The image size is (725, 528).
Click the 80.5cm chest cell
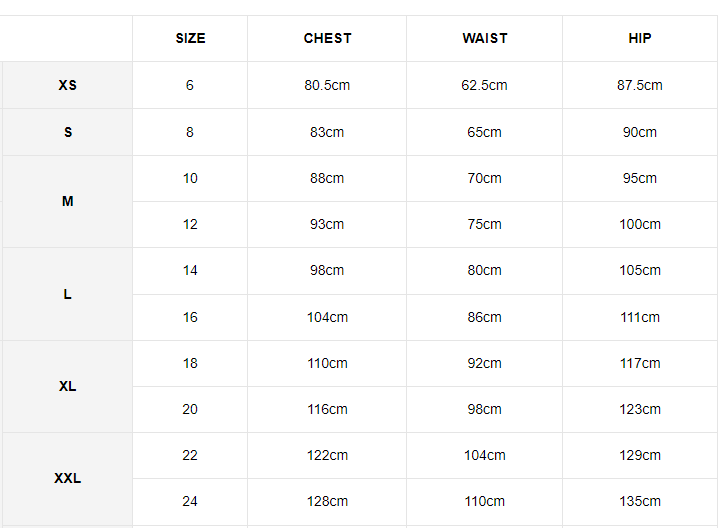[x=327, y=85]
